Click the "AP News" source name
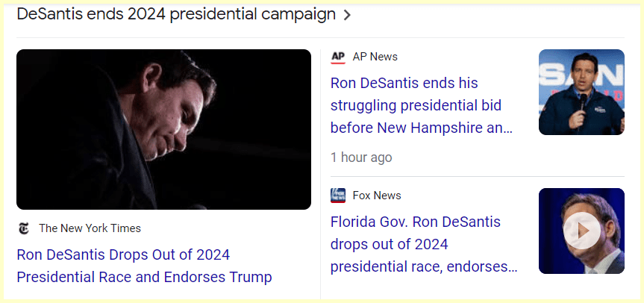Screen dimensions: 644x303 [375, 57]
